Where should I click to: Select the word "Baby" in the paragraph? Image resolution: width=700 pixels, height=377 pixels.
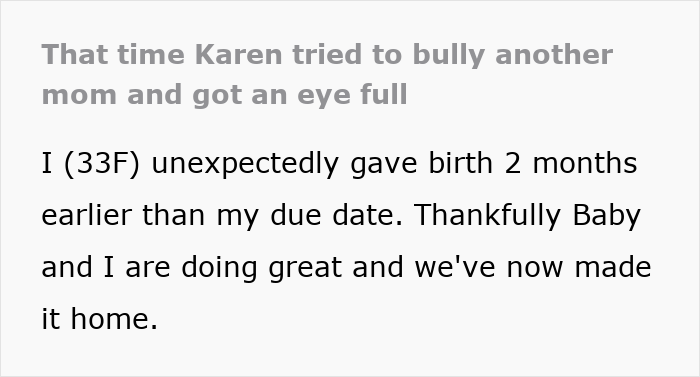point(606,216)
